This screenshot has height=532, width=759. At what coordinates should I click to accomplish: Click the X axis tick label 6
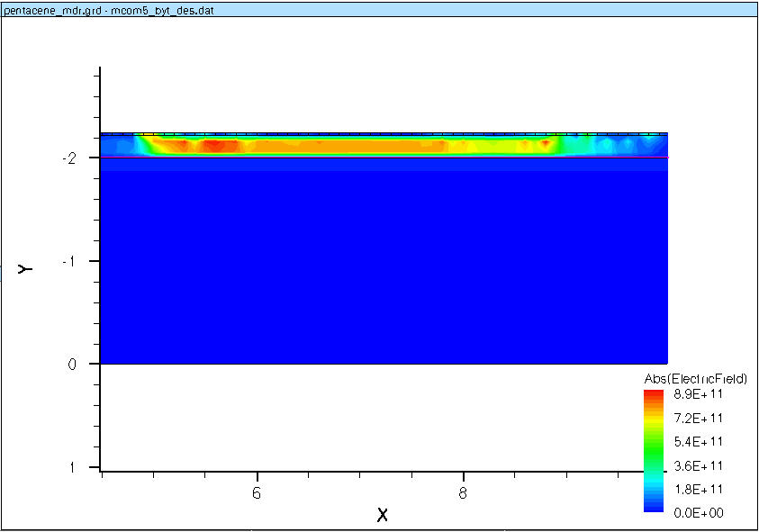258,492
